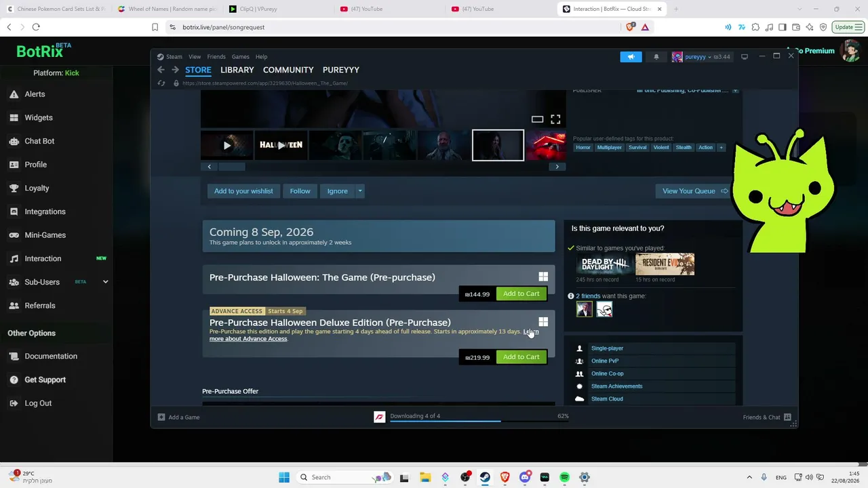Image resolution: width=868 pixels, height=488 pixels.
Task: Open Spotify from the taskbar
Action: tap(564, 477)
